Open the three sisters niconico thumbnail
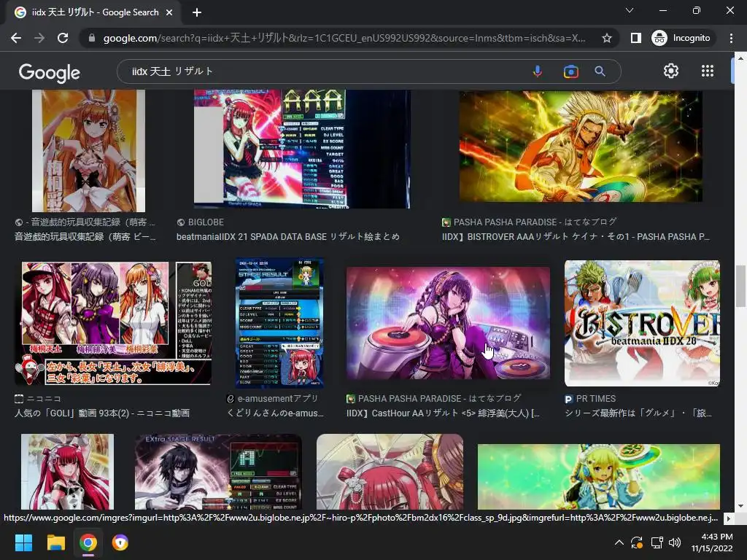Viewport: 747px width, 560px height. coord(113,323)
